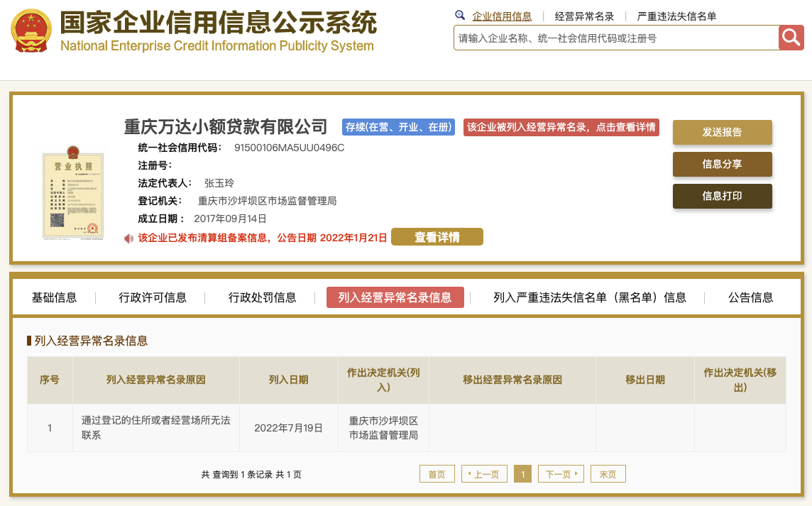This screenshot has width=812, height=506.
Task: Open the 行政许可信息 tab
Action: (152, 297)
